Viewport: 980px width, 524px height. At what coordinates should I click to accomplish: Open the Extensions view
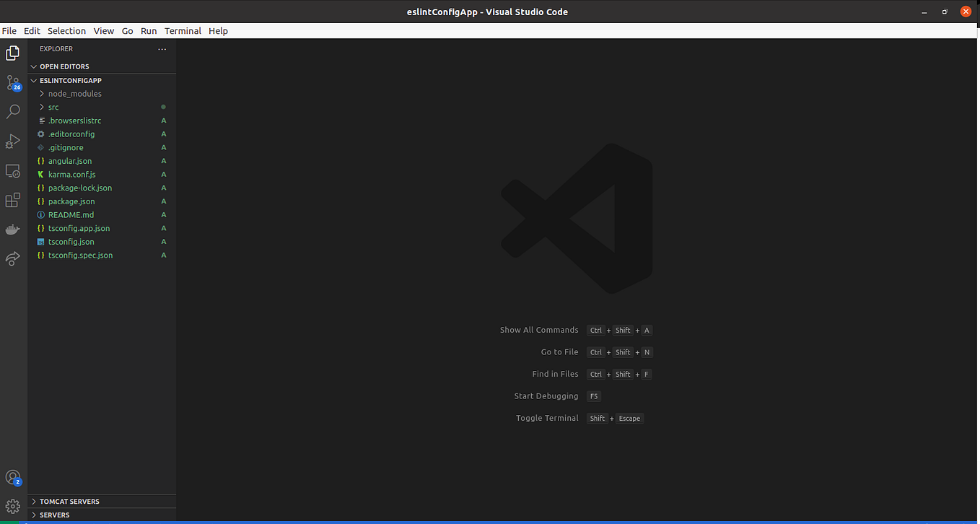point(12,200)
